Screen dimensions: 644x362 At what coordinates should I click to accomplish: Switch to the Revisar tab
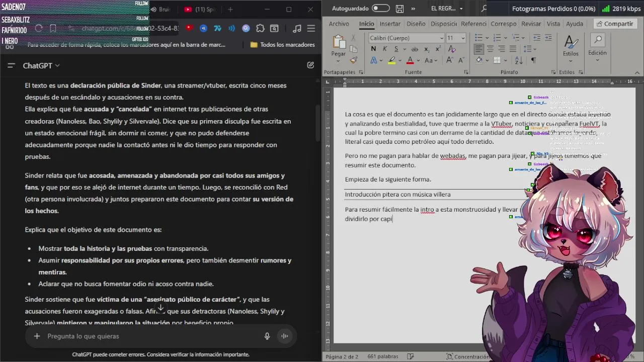pos(531,24)
